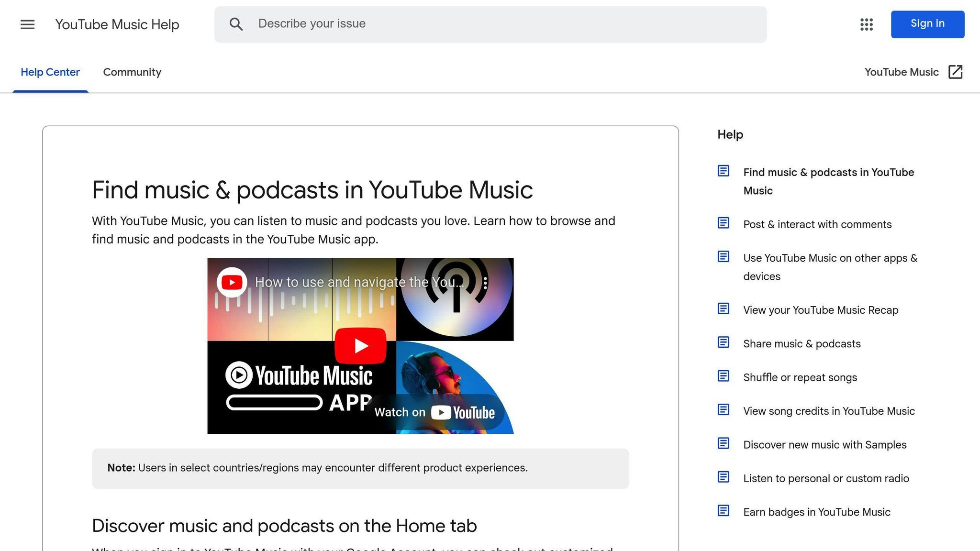Click the Sign in button
The height and width of the screenshot is (551, 980).
(927, 24)
